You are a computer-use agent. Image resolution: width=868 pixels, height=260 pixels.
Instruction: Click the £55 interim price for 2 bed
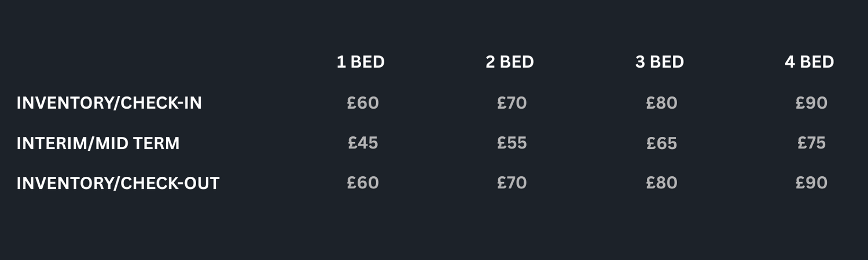(x=512, y=143)
